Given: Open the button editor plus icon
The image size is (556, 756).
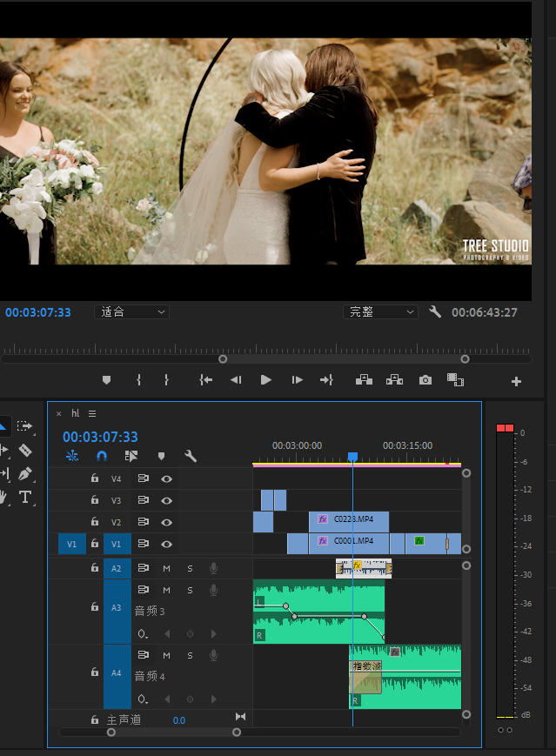Looking at the screenshot, I should tap(516, 381).
